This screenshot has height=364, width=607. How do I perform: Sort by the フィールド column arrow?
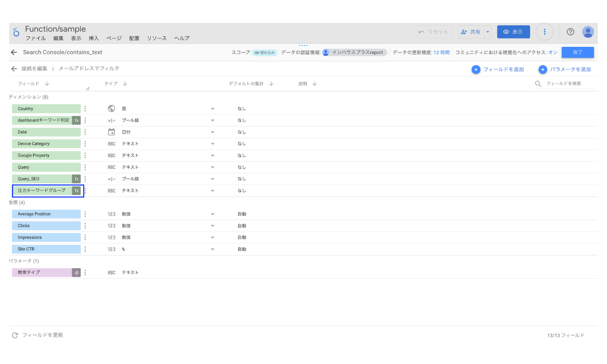[47, 84]
